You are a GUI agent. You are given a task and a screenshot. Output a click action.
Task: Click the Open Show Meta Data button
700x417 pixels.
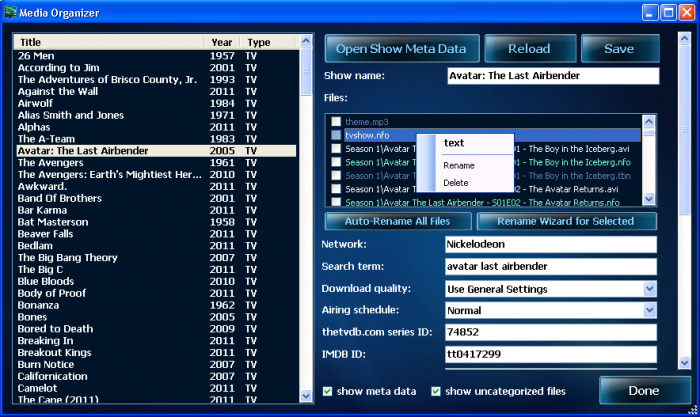pyautogui.click(x=402, y=49)
